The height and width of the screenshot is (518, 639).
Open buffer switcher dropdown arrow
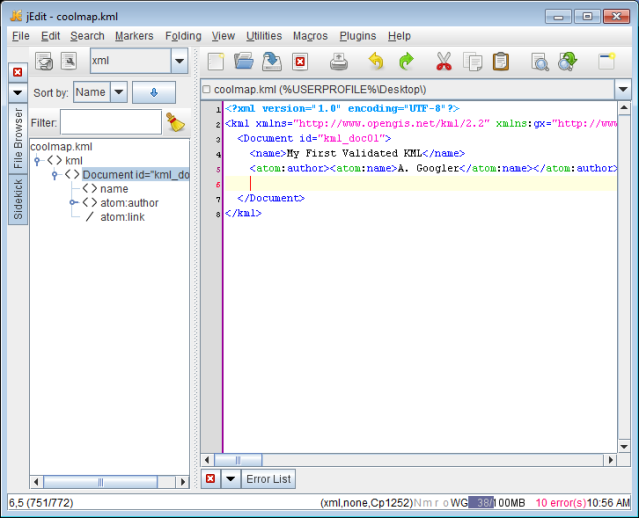tap(623, 89)
